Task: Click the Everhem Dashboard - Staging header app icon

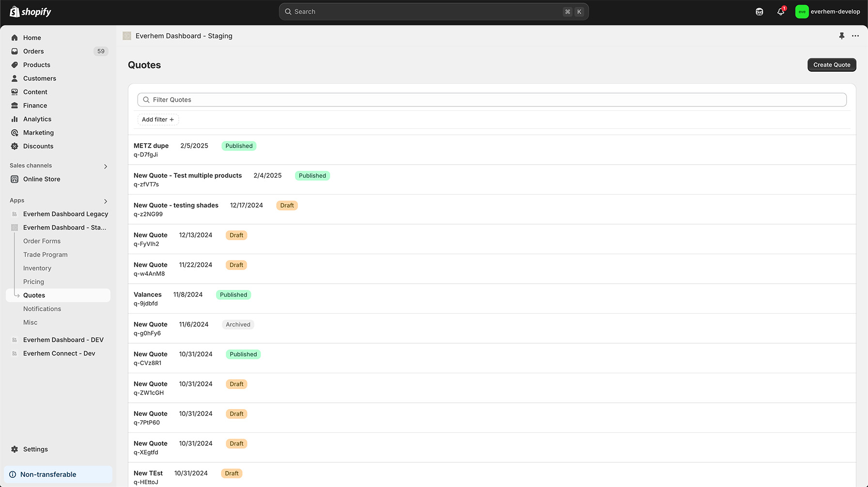Action: (127, 36)
